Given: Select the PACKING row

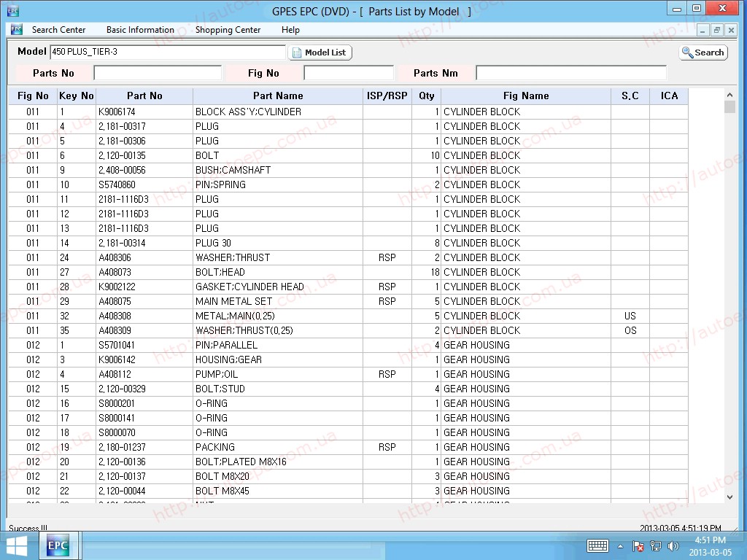Looking at the screenshot, I should coord(348,447).
